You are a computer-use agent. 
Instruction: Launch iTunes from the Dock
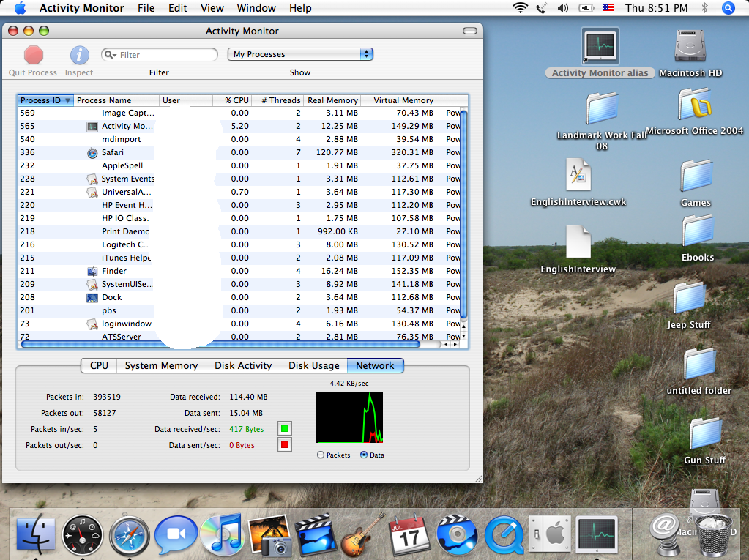coord(221,534)
